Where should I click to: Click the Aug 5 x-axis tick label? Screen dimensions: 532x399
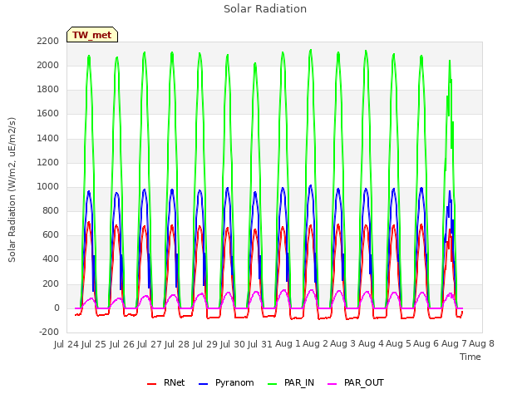pyautogui.click(x=399, y=343)
